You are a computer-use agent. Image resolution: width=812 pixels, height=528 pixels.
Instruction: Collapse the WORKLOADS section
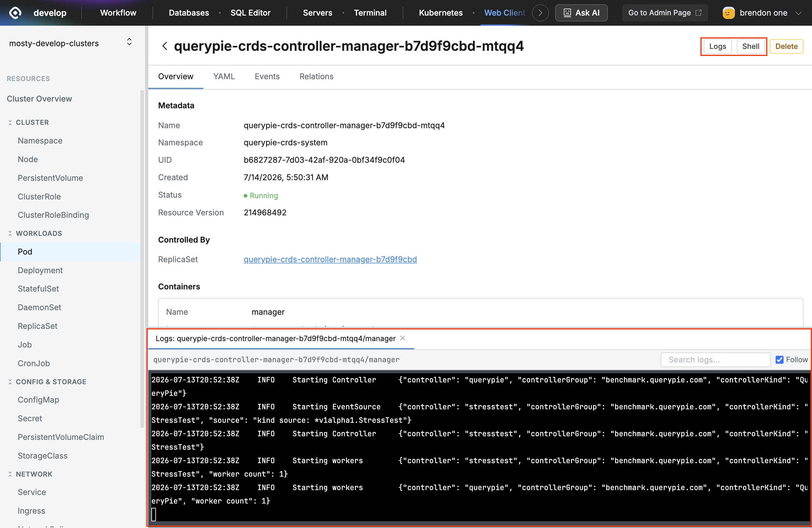(10, 233)
